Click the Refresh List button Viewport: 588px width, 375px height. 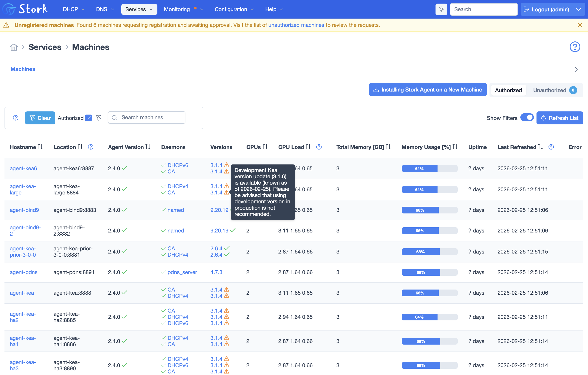click(559, 118)
